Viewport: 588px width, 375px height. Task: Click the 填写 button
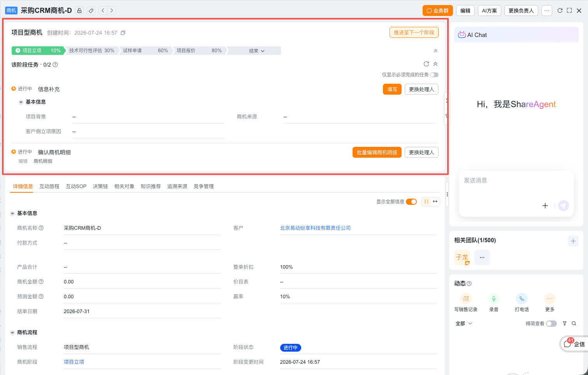(392, 89)
